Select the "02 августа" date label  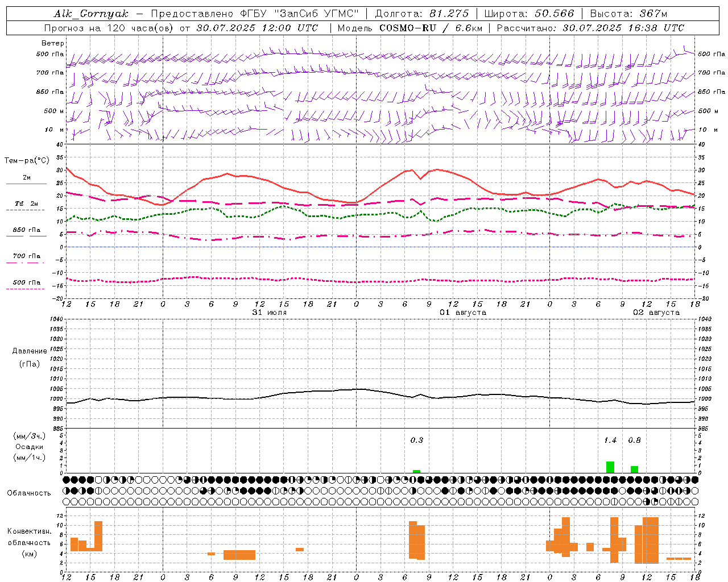[x=656, y=313]
